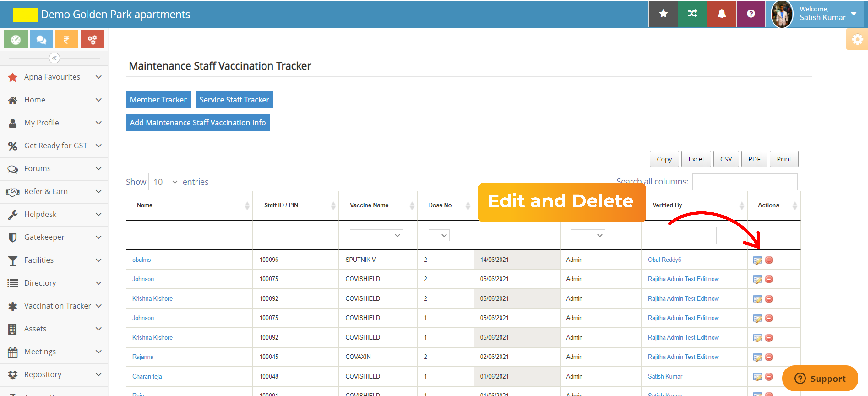
Task: Click the Gatekeeper chevron arrow
Action: point(98,237)
